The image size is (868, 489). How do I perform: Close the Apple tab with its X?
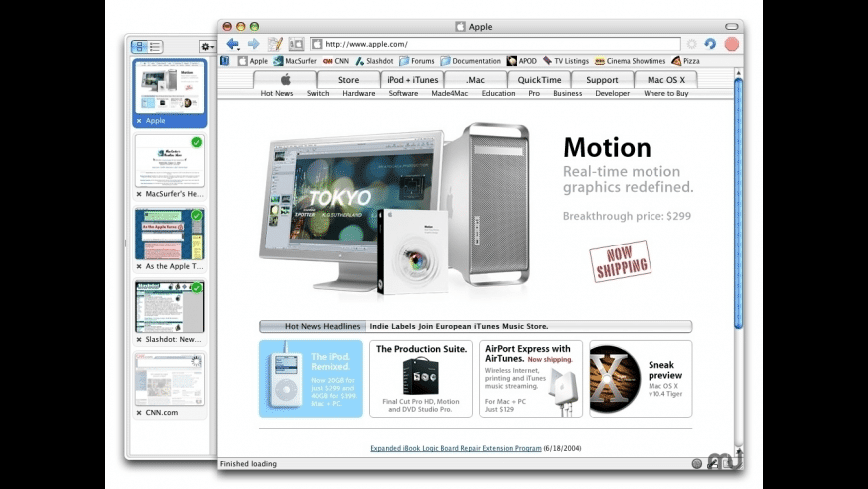coord(139,120)
